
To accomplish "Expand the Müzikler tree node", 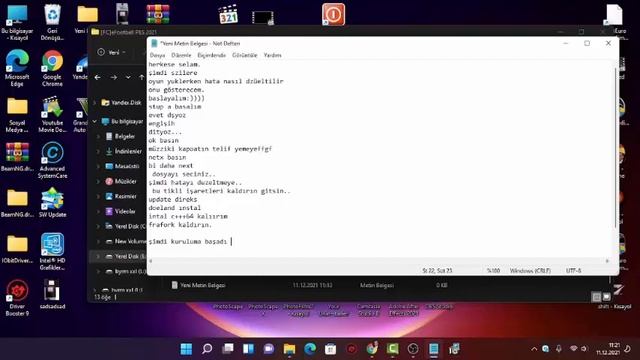I will [x=98, y=182].
